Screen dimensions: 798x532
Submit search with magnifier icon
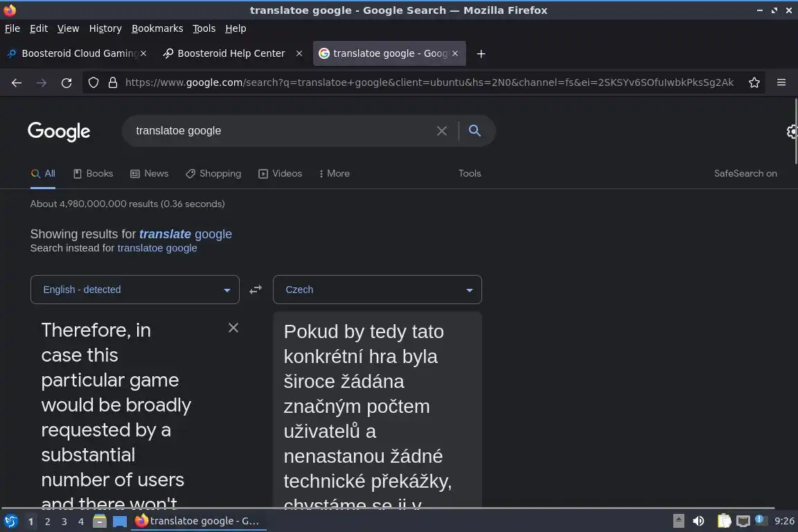(x=475, y=131)
